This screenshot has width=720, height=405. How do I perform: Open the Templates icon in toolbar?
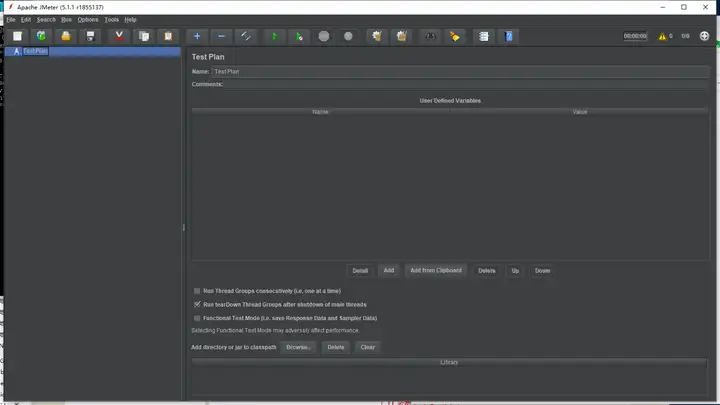click(x=41, y=36)
